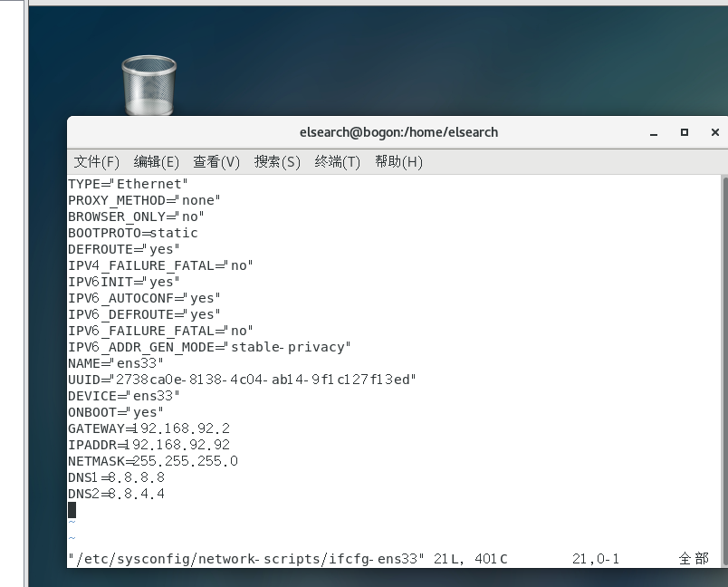Open the 文件(F) menu
Image resolution: width=728 pixels, height=587 pixels.
(97, 161)
